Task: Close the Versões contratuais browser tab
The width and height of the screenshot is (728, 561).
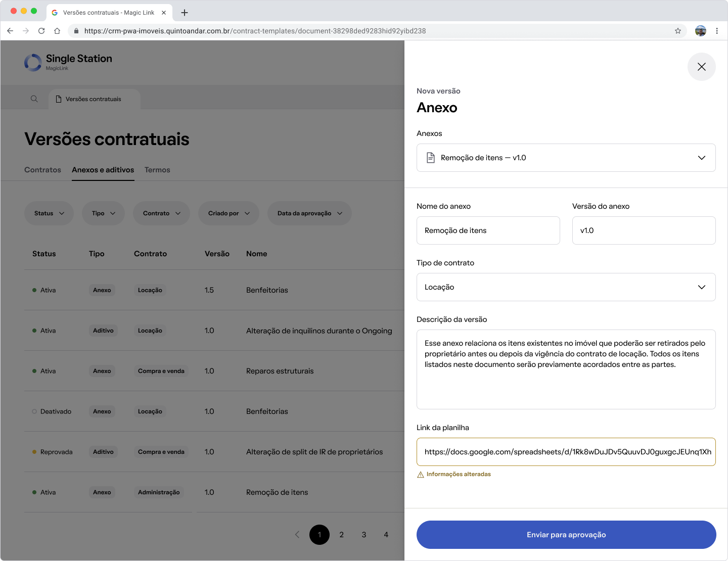Action: tap(164, 13)
